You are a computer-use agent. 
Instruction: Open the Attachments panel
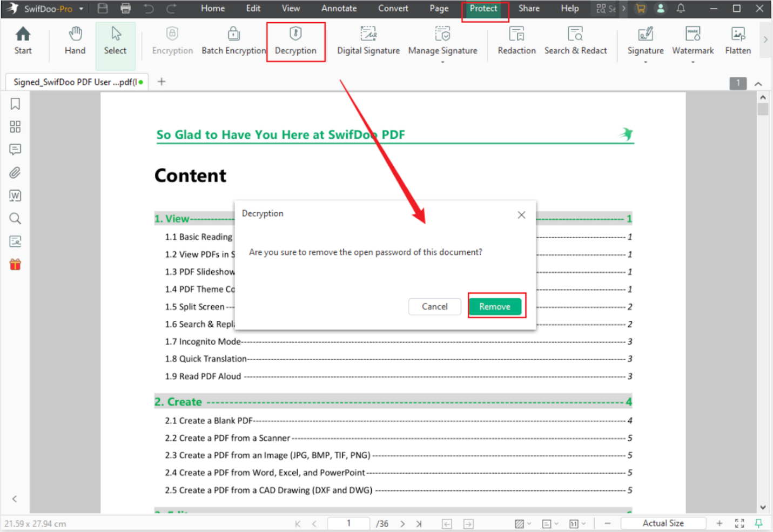(x=15, y=172)
